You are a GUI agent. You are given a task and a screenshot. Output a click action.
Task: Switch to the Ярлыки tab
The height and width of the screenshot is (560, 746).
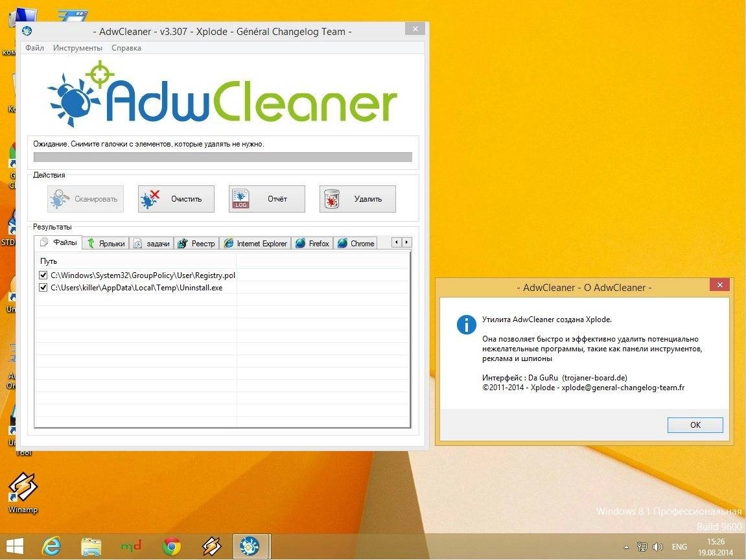(x=106, y=244)
